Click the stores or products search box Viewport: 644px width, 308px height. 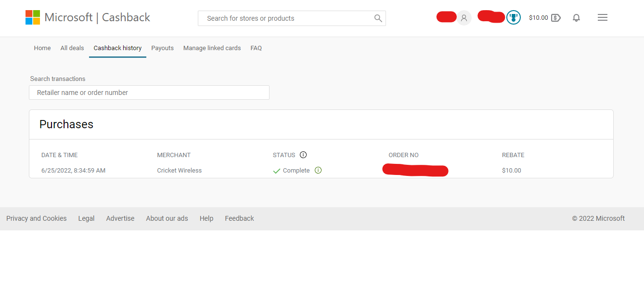tap(286, 18)
